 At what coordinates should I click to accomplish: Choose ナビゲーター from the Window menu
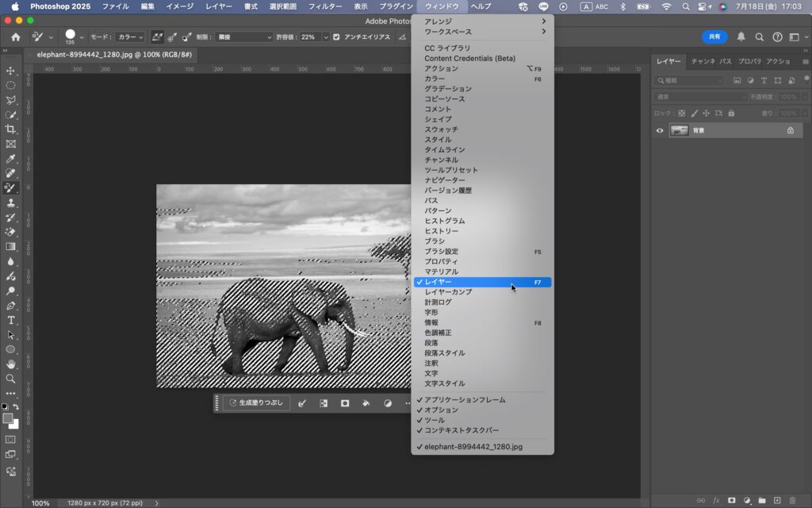tap(483, 180)
